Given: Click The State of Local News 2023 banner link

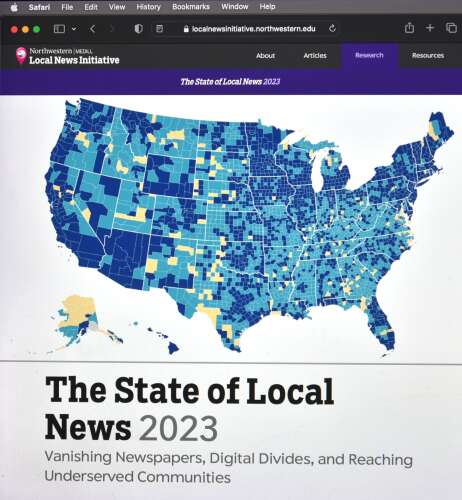Looking at the screenshot, I should point(230,82).
